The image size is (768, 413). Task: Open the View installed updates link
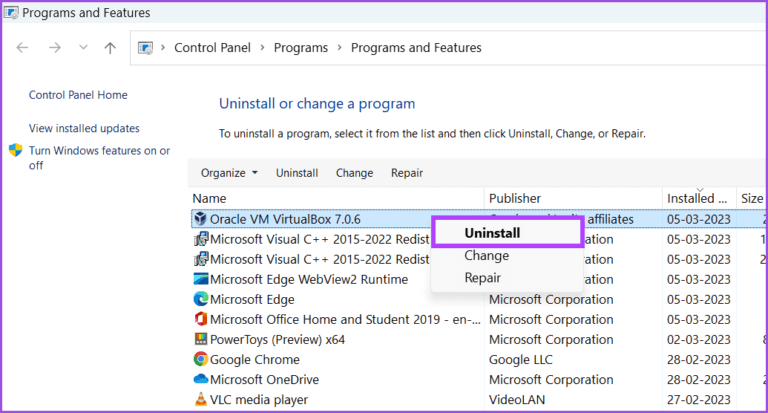[x=84, y=128]
